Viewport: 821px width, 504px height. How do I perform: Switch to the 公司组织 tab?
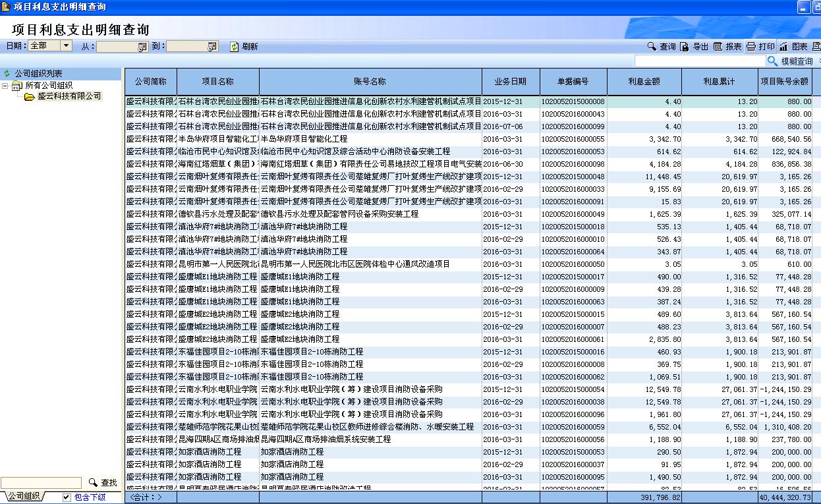point(24,497)
